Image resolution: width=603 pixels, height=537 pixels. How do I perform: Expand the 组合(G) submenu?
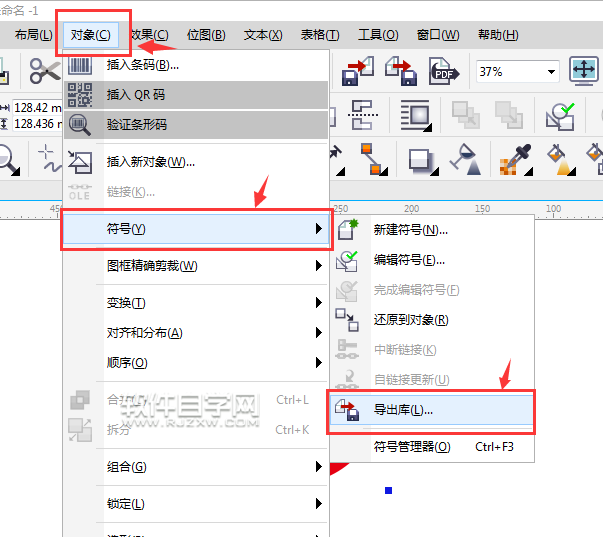tap(196, 467)
